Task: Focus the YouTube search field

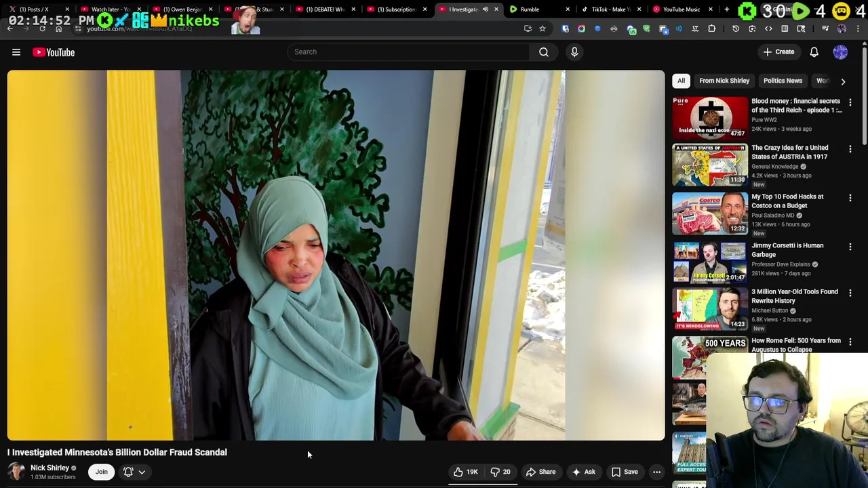Action: [x=408, y=52]
